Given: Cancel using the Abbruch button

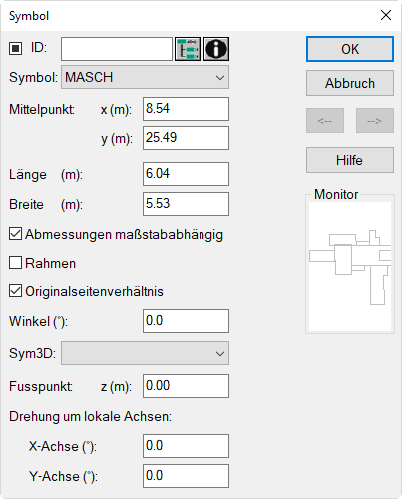Looking at the screenshot, I should [x=350, y=83].
